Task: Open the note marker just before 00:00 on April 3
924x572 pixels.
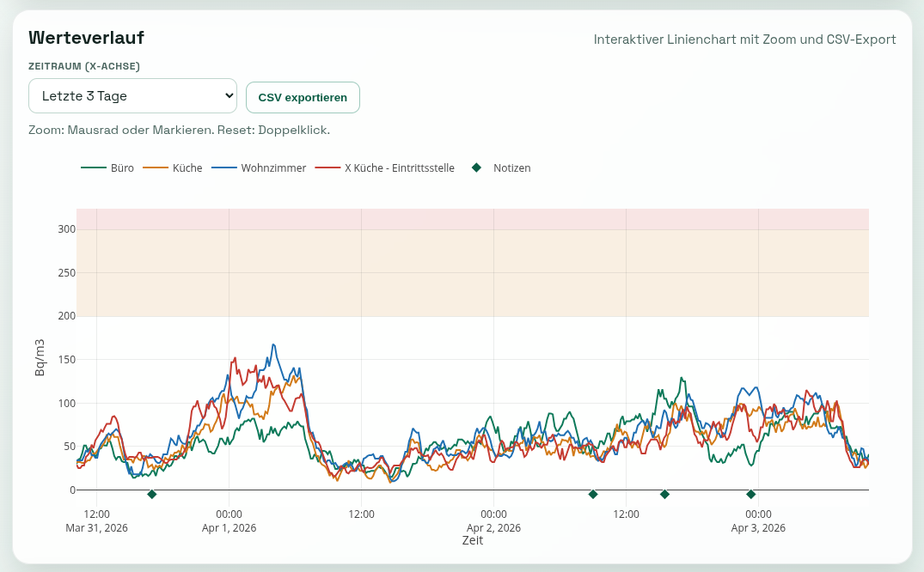Action: (750, 494)
